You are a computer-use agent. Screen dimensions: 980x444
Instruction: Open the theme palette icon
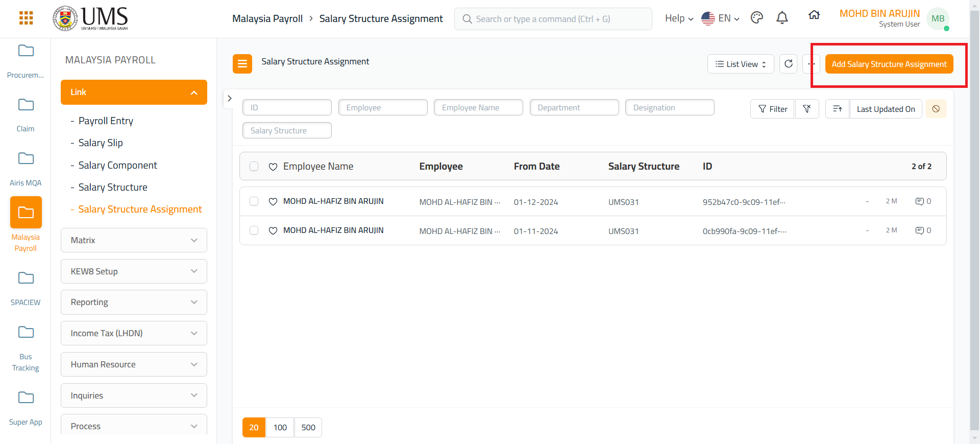(x=757, y=18)
